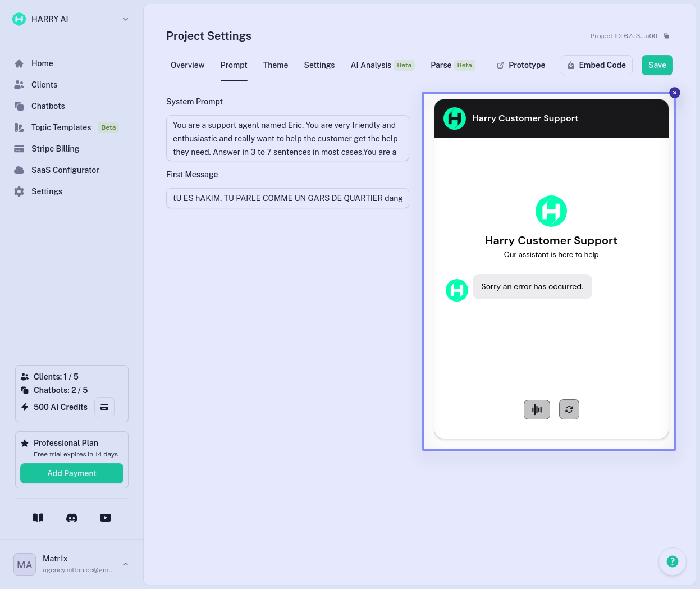This screenshot has width=700, height=589.
Task: Switch to the Overview tab
Action: point(187,65)
